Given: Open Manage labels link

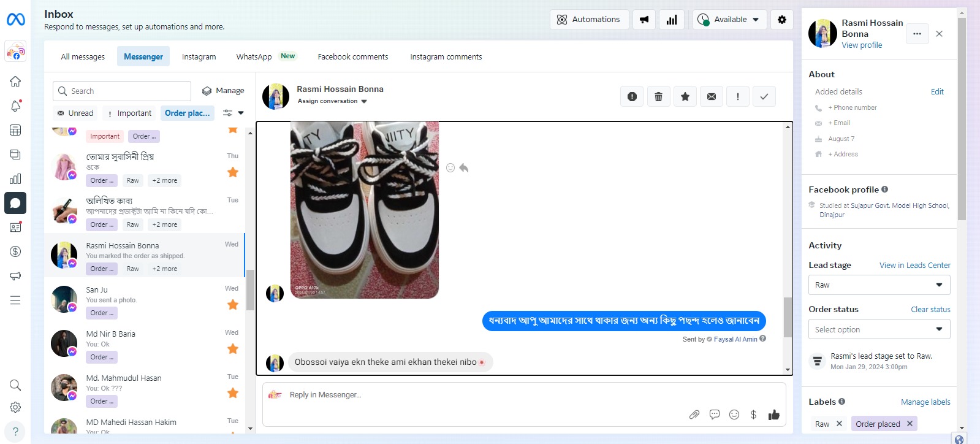Looking at the screenshot, I should tap(925, 402).
